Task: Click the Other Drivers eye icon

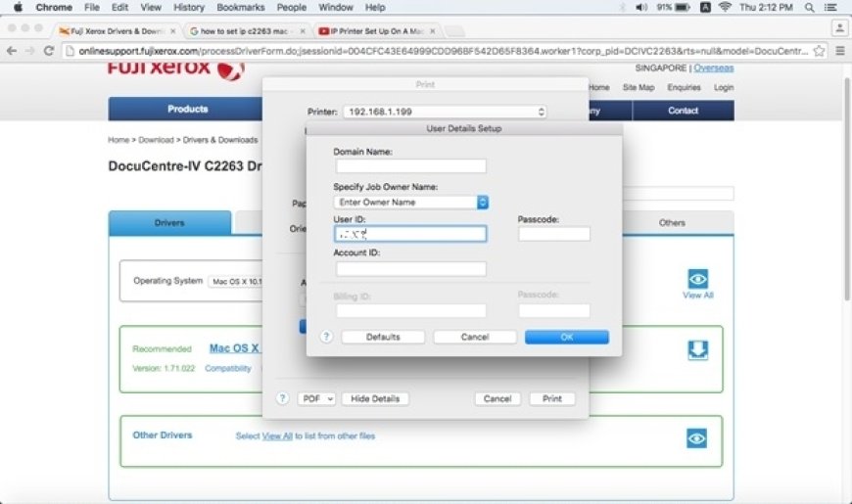Action: click(696, 438)
